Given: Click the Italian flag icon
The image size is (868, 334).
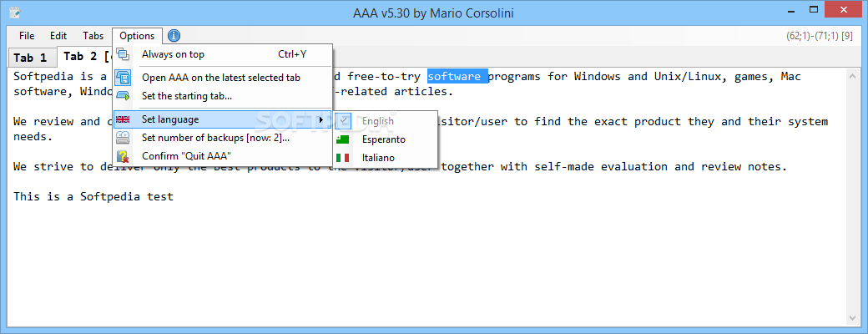Looking at the screenshot, I should tap(343, 158).
